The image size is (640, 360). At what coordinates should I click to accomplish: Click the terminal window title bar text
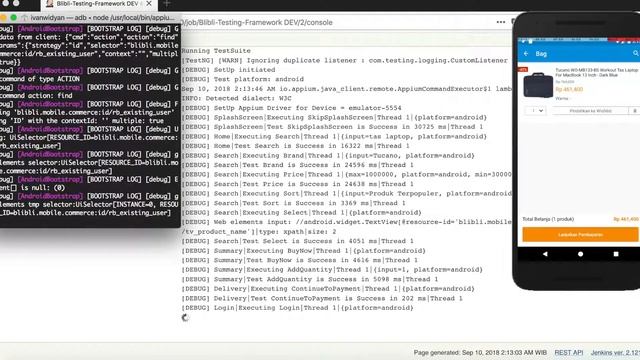coord(102,18)
